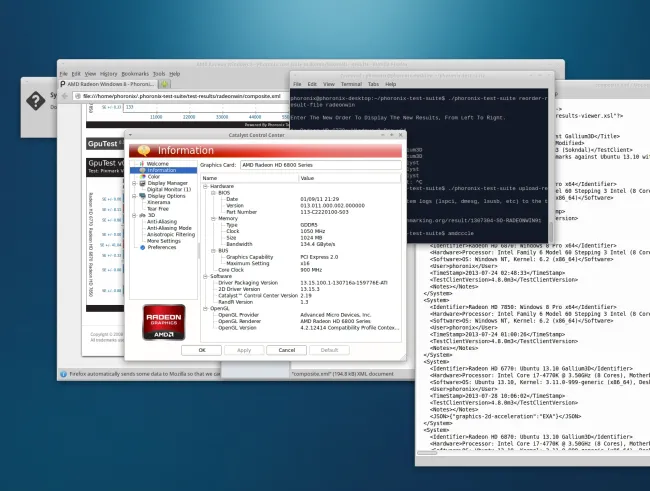Click the Color page icon in sidebar

tap(142, 177)
